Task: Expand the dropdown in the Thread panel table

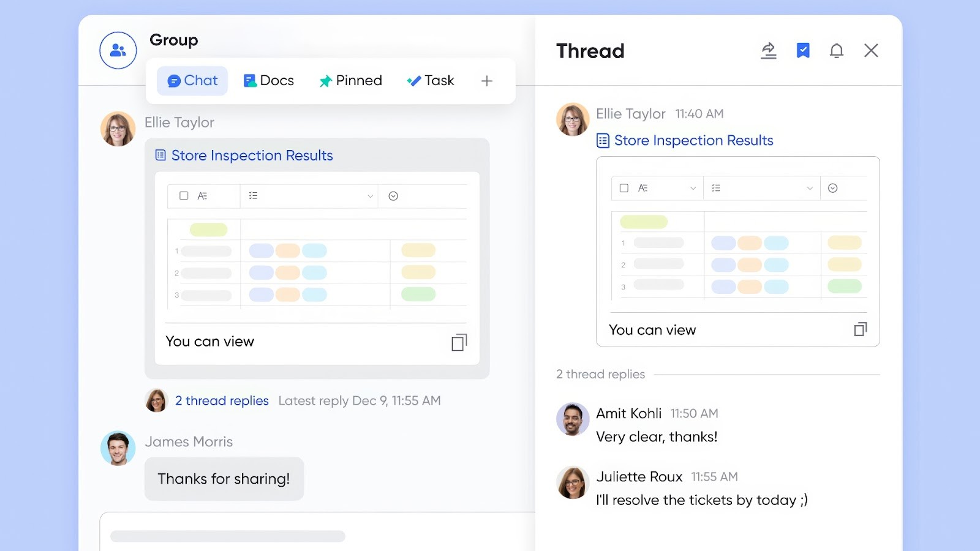Action: (810, 188)
